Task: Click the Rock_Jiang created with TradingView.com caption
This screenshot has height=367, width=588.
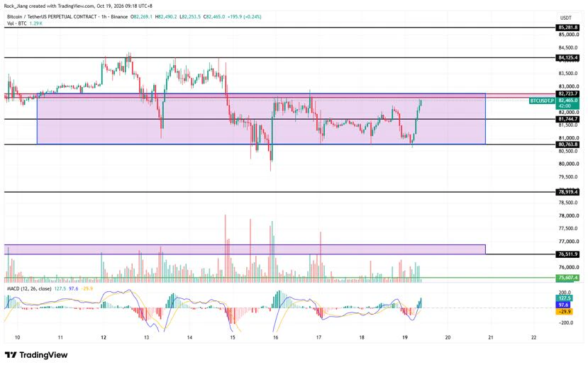Action: [x=78, y=6]
